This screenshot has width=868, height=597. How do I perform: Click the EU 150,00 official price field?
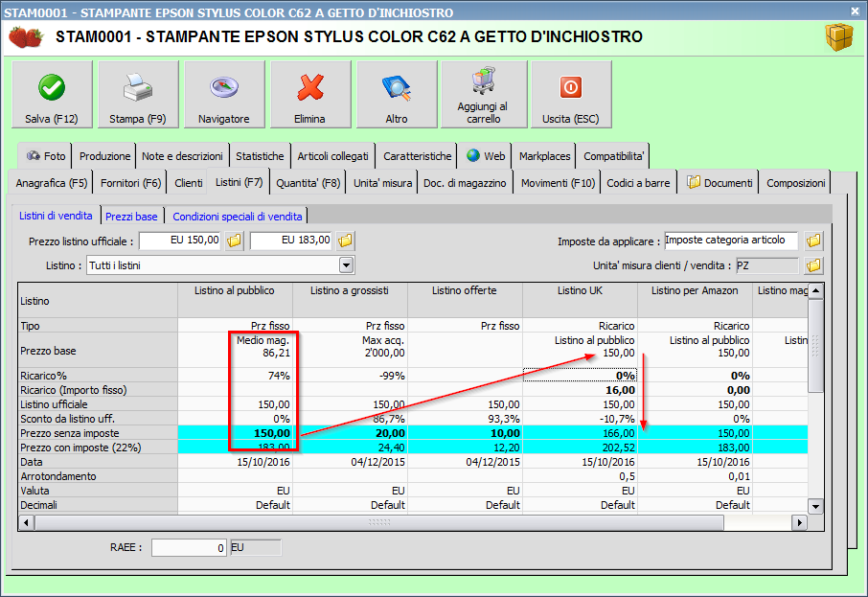[180, 241]
